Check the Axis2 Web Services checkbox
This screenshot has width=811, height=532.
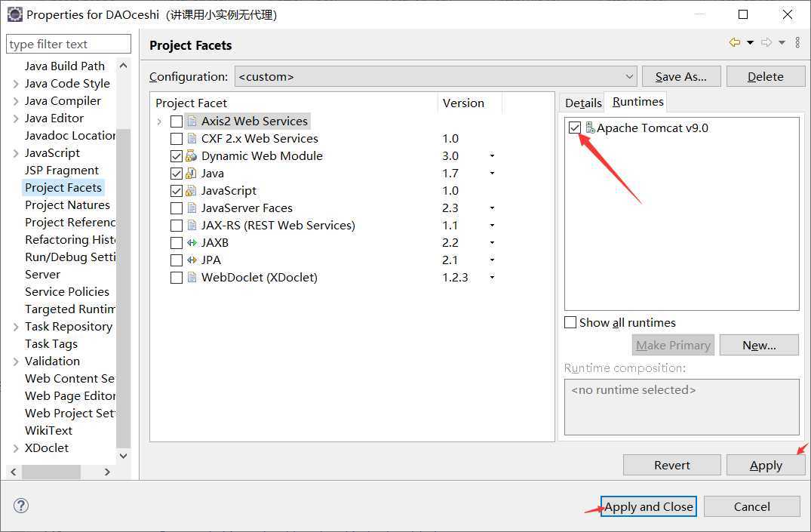tap(177, 121)
